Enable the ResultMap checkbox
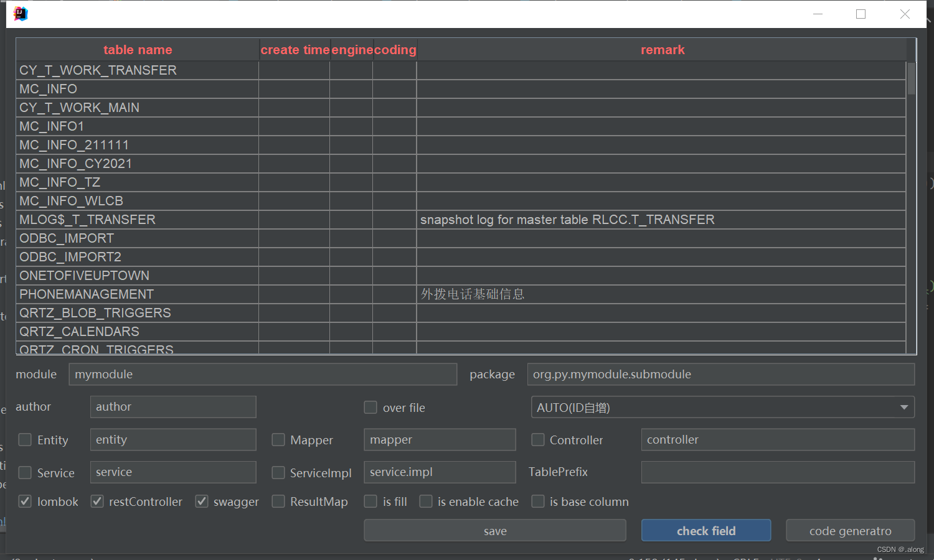The height and width of the screenshot is (560, 934). [278, 501]
